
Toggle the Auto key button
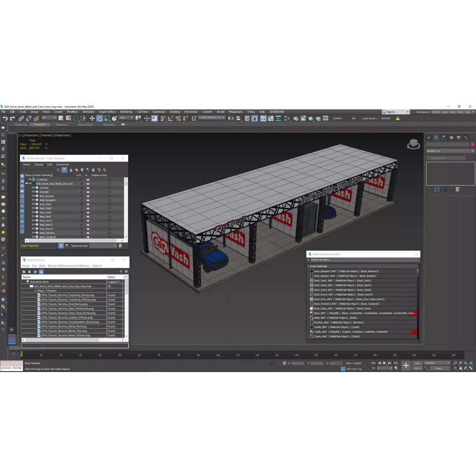point(418,363)
